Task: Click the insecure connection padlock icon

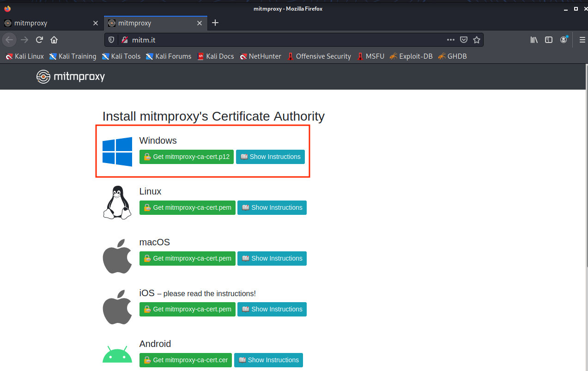Action: coord(124,40)
